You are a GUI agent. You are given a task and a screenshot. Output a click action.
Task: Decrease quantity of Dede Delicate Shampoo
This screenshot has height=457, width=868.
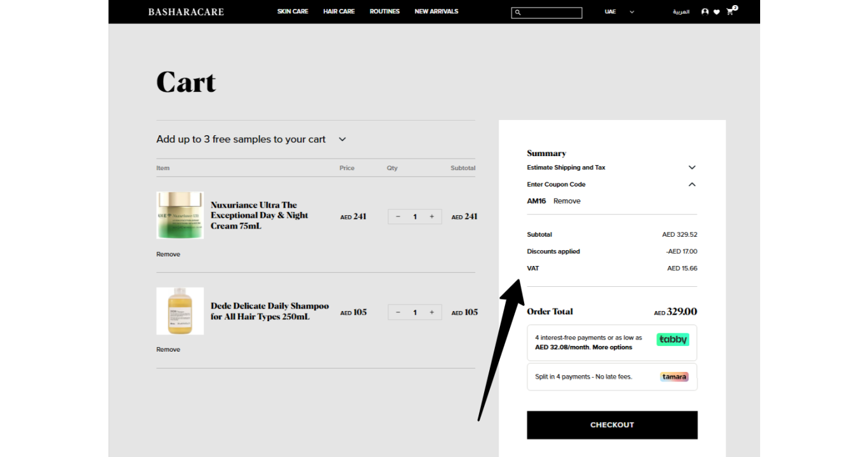point(398,312)
